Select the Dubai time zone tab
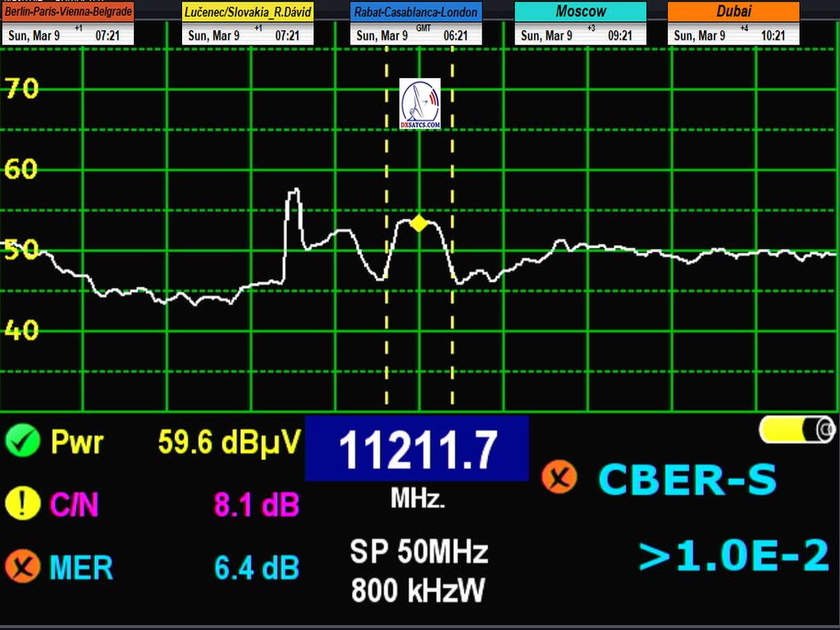Screen dimensions: 840x630 point(733,11)
